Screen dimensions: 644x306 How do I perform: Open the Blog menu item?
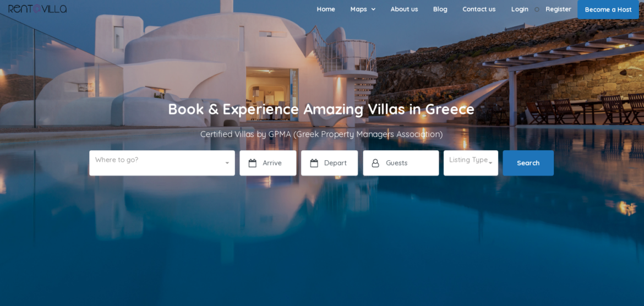tap(440, 9)
